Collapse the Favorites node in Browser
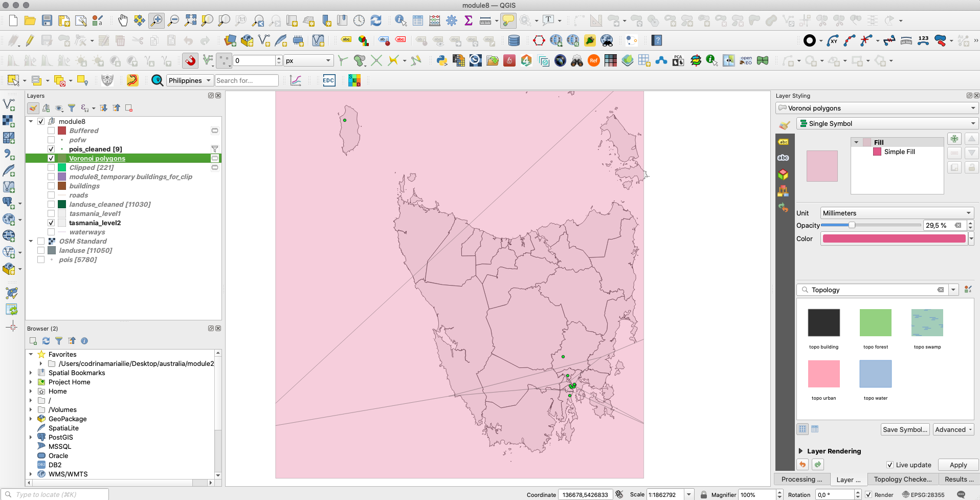Image resolution: width=980 pixels, height=500 pixels. 31,354
